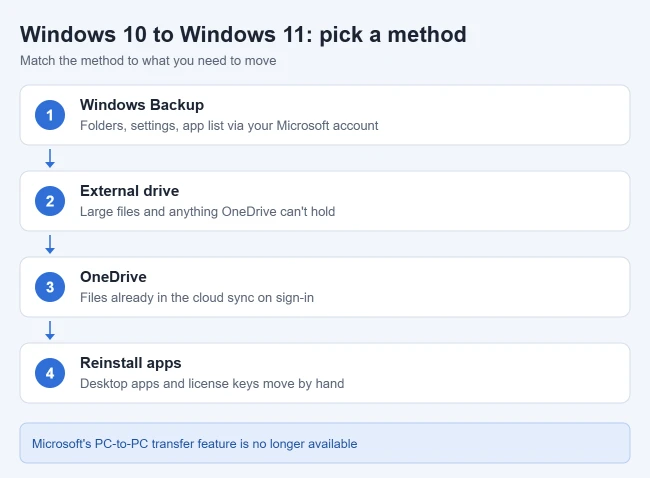Image resolution: width=650 pixels, height=478 pixels.
Task: Select the Windows Backup method card
Action: [325, 115]
